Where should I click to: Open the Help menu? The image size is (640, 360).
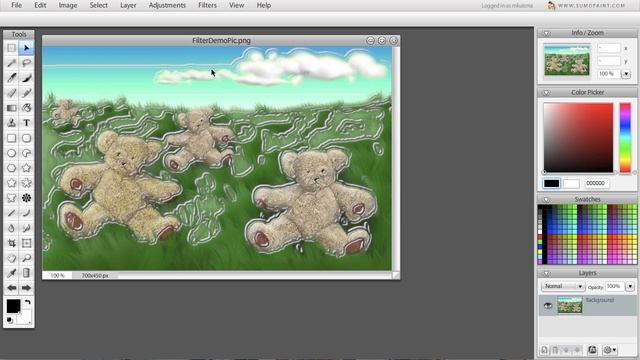[264, 5]
